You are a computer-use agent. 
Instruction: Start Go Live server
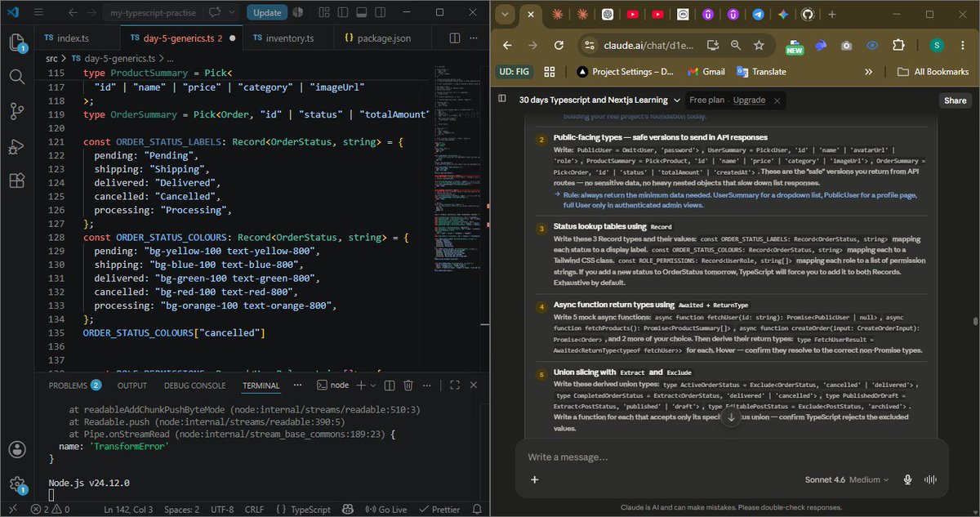385,510
